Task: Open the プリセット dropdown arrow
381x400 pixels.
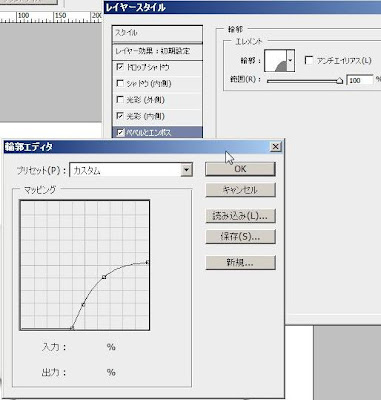Action: click(186, 170)
